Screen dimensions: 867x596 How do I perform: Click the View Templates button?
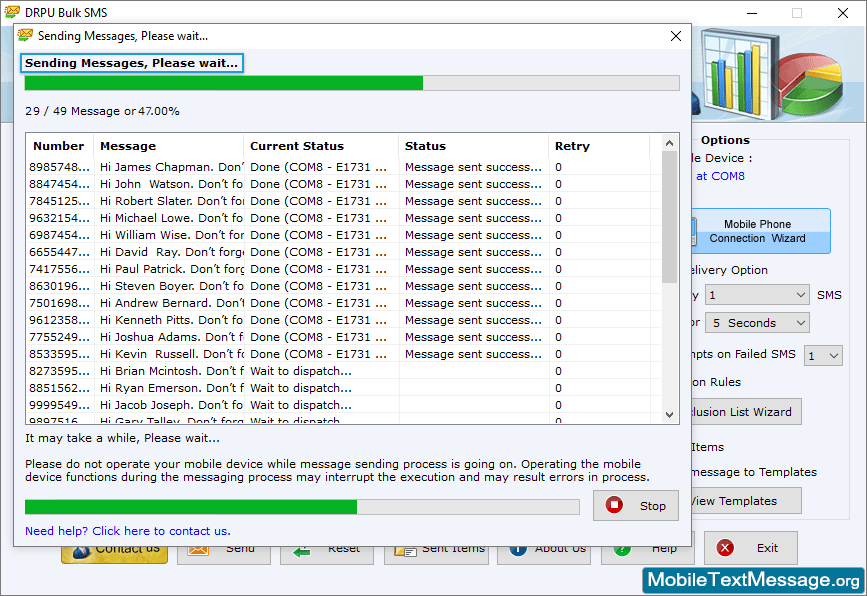[x=746, y=501]
